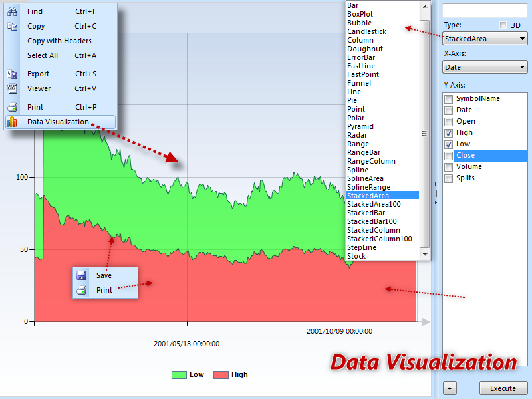532x399 pixels.
Task: Click the plus button beside Execute
Action: tap(450, 388)
